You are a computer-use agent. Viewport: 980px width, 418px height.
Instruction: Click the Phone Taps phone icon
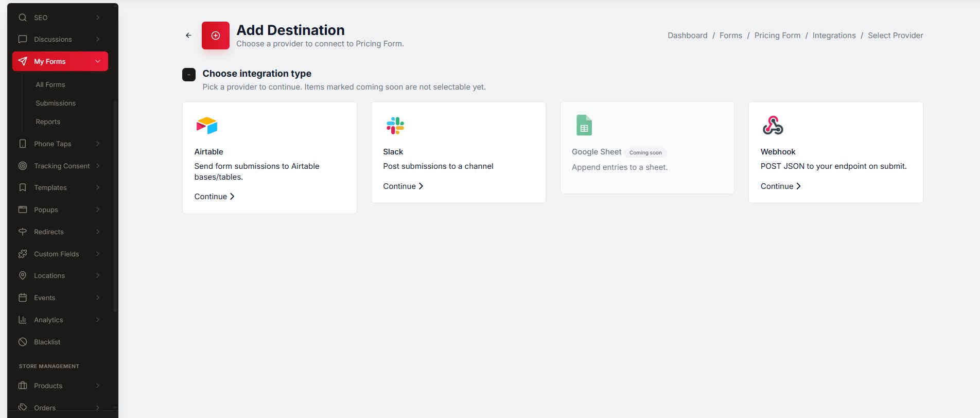(x=23, y=144)
